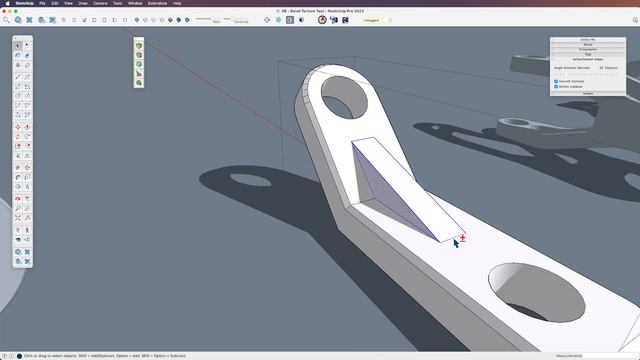
Task: Select the Pan camera tool
Action: click(27, 198)
